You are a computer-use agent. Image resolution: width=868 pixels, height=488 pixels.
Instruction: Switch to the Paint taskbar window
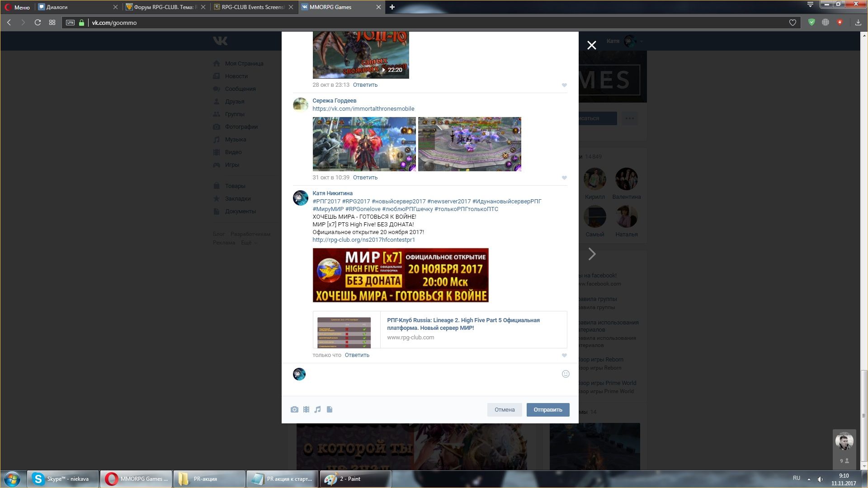[355, 479]
